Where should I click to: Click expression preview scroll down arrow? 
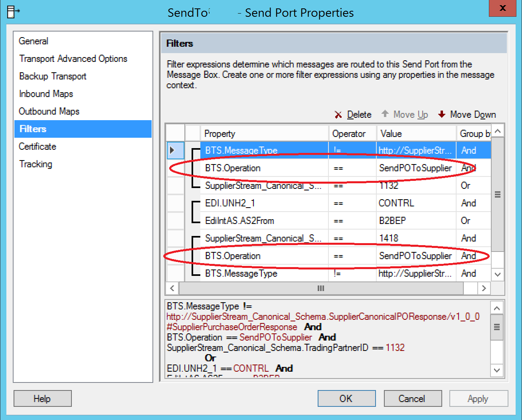tap(497, 370)
